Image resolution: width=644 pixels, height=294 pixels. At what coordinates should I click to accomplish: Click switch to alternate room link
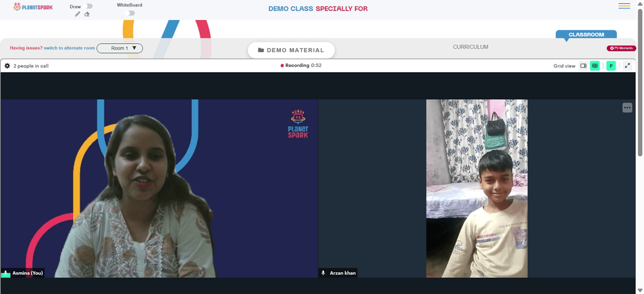70,48
